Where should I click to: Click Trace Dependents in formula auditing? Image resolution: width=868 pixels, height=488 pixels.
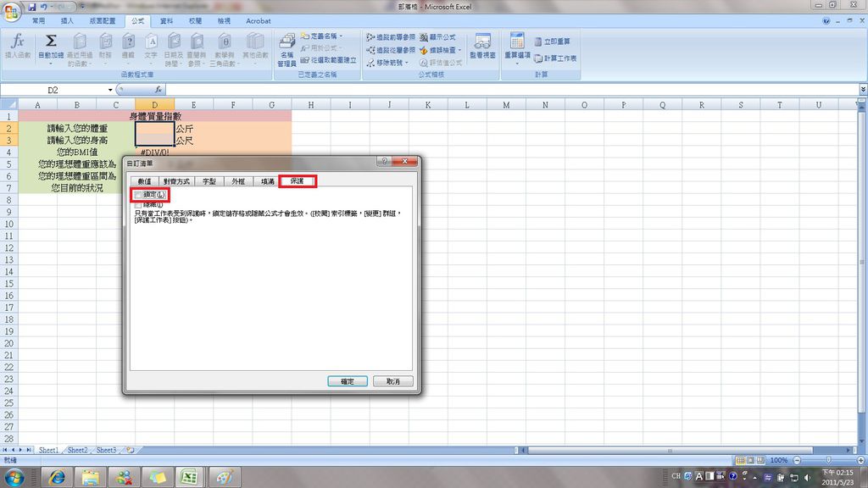390,50
